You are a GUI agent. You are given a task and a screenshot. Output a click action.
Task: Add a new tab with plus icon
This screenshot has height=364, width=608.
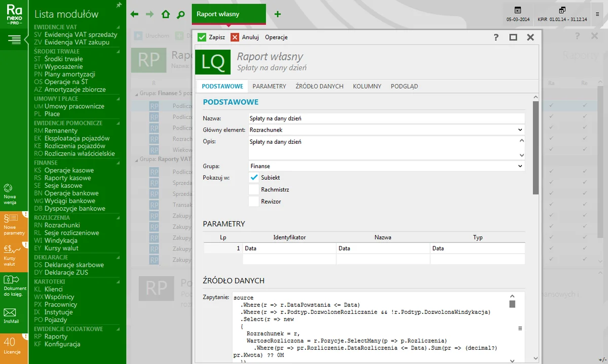coord(278,14)
